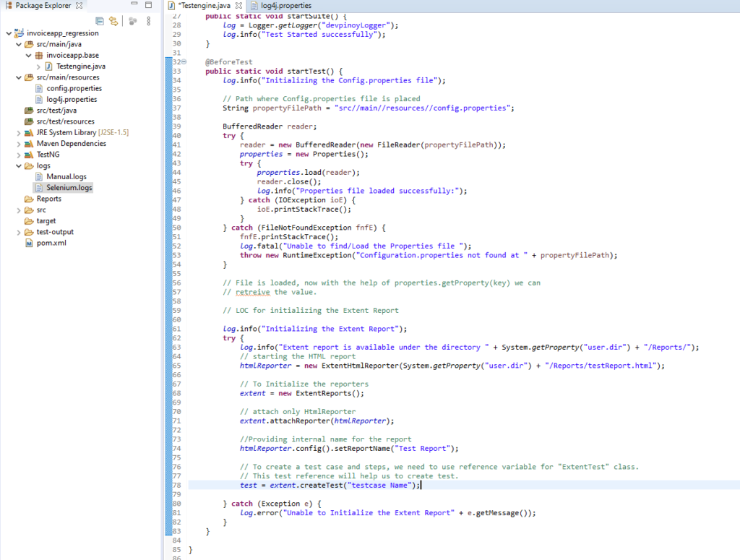This screenshot has height=560, width=740.
Task: Click the "devpinoyLogger" string in the code
Action: click(x=356, y=25)
